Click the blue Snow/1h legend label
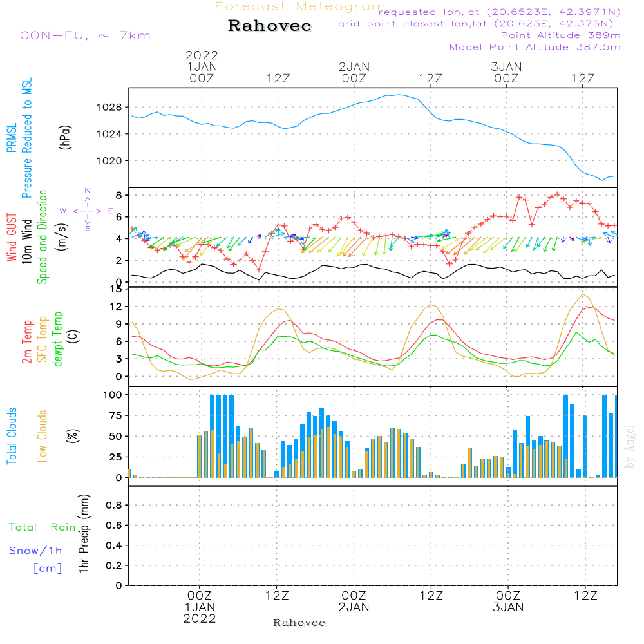Image resolution: width=644 pixels, height=644 pixels. coord(36,551)
